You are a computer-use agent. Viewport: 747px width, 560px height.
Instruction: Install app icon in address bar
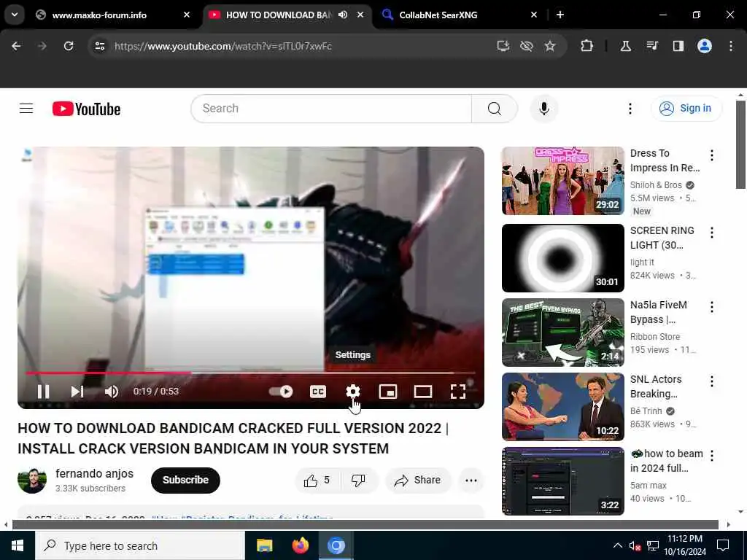pos(503,46)
